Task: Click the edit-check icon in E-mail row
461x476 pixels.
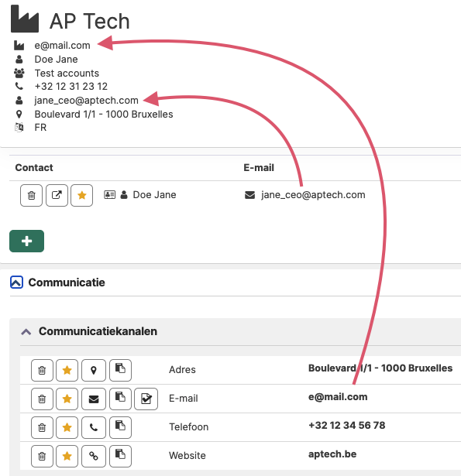Action: tap(146, 399)
